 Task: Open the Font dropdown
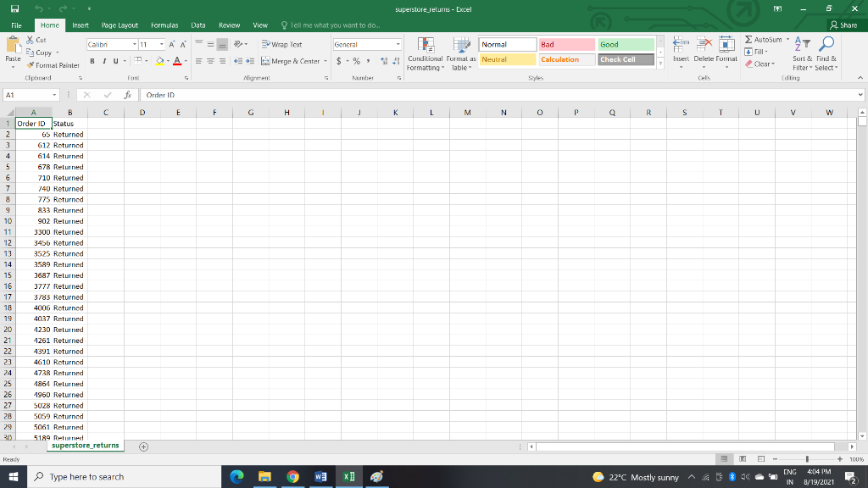pos(134,44)
